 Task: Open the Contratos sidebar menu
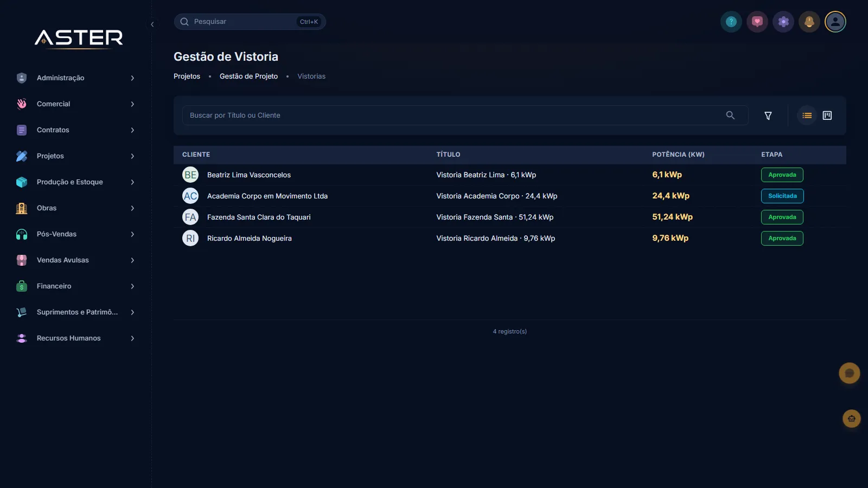pos(76,130)
